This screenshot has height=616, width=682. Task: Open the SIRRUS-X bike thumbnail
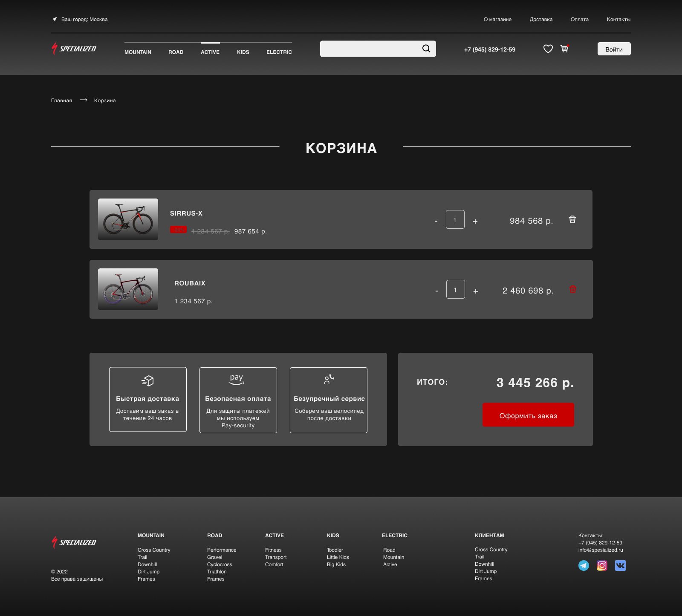[128, 219]
